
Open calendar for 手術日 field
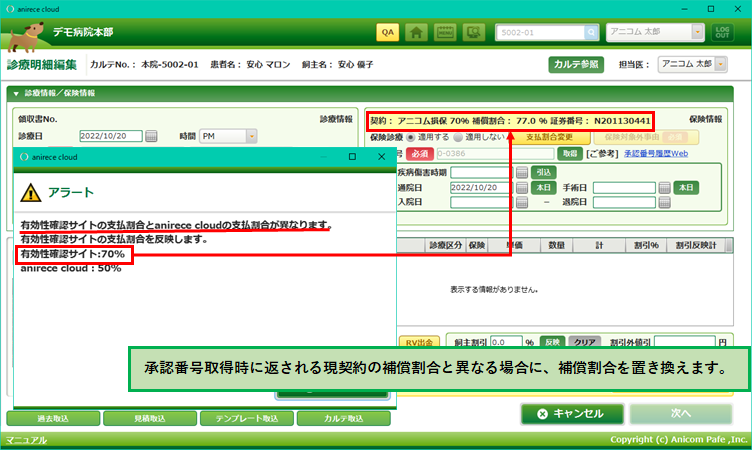point(664,188)
